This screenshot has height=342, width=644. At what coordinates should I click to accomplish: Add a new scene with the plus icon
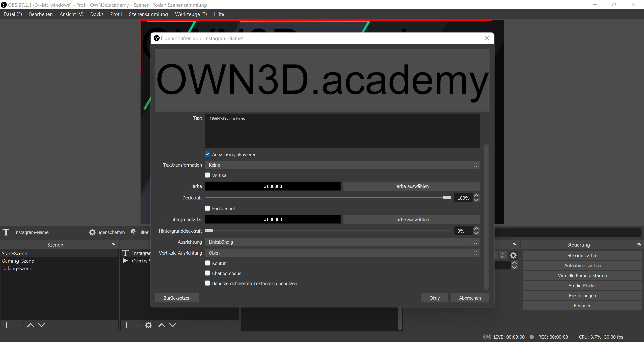6,325
